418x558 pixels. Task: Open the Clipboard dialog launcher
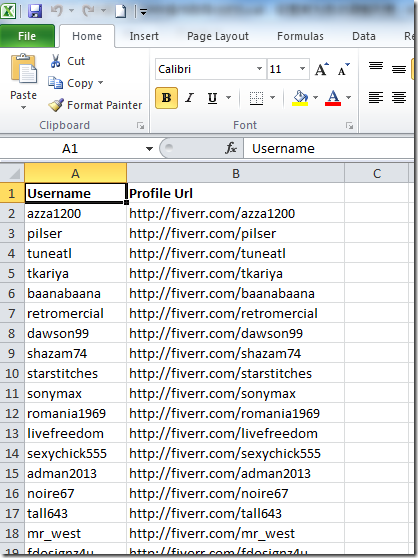tap(141, 126)
